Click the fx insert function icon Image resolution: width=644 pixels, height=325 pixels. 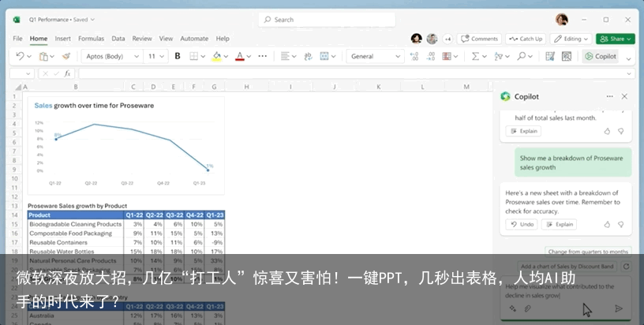[x=67, y=73]
